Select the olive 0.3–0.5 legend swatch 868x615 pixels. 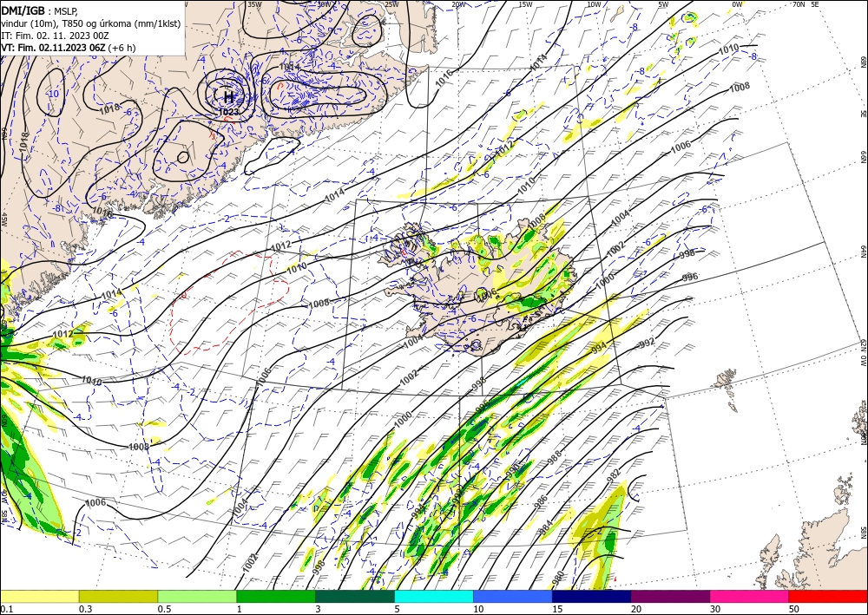[118, 596]
